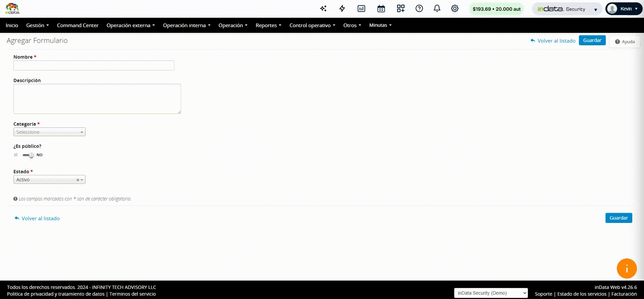Open the settings gear icon
The image size is (644, 299).
point(454,9)
